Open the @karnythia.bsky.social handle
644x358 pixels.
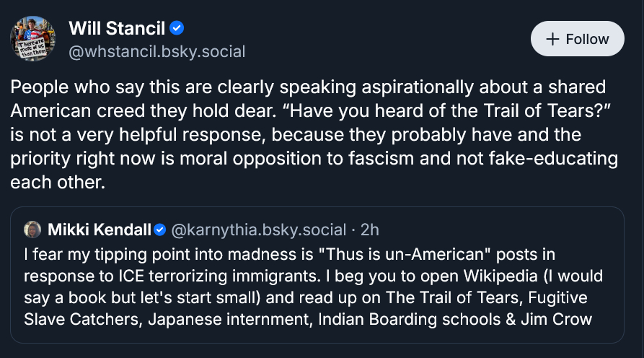[259, 230]
